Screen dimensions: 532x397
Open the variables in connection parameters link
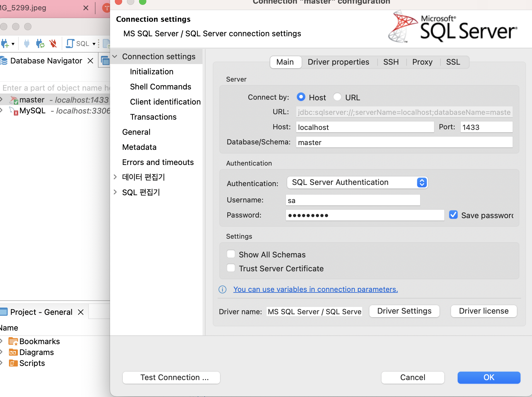316,289
